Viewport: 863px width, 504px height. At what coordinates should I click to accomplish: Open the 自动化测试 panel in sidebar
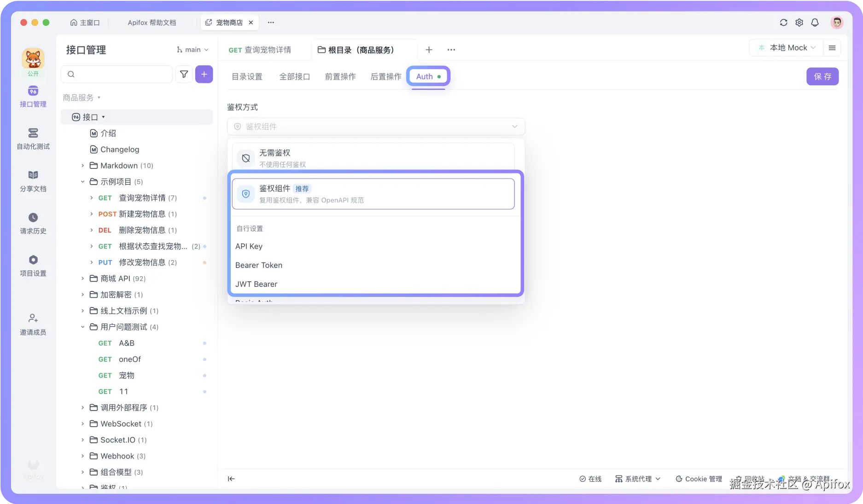(x=33, y=139)
